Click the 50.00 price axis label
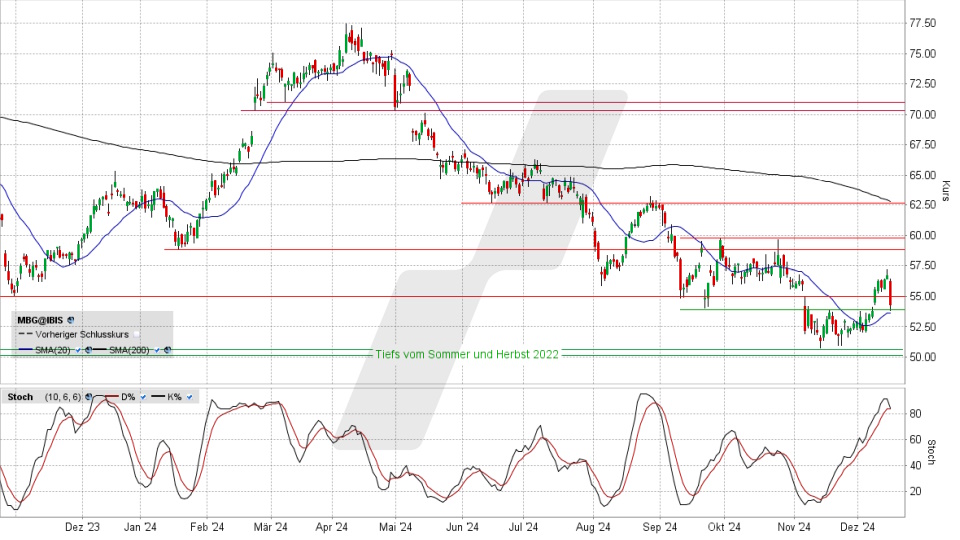The height and width of the screenshot is (540, 960). (922, 357)
